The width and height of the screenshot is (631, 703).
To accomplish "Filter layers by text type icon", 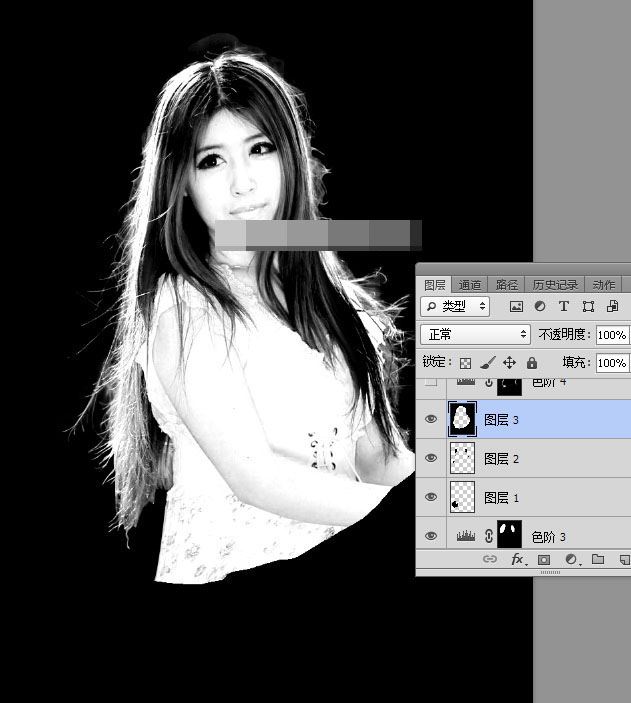I will tap(564, 306).
